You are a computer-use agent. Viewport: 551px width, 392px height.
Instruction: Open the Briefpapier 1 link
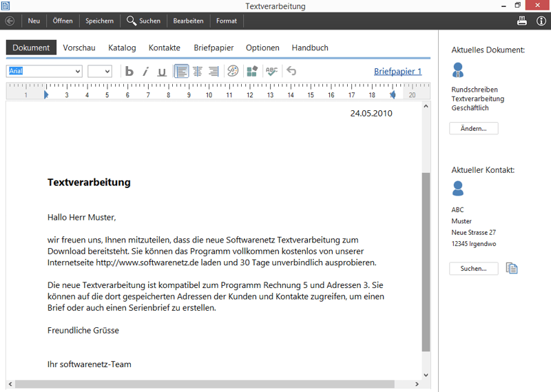click(x=397, y=71)
